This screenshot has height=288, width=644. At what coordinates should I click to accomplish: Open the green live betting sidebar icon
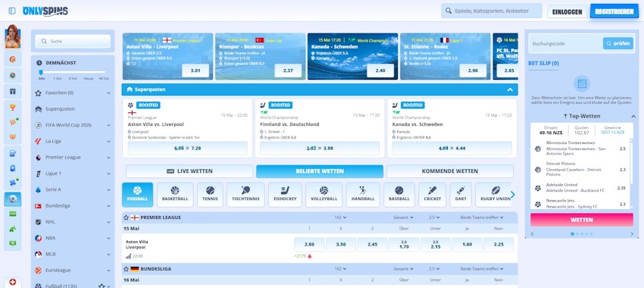coord(13,214)
